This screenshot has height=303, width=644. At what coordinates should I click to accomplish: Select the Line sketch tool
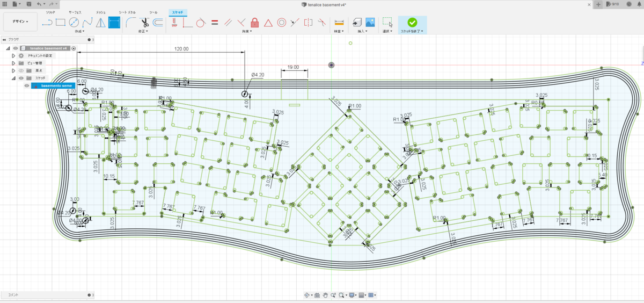(47, 23)
